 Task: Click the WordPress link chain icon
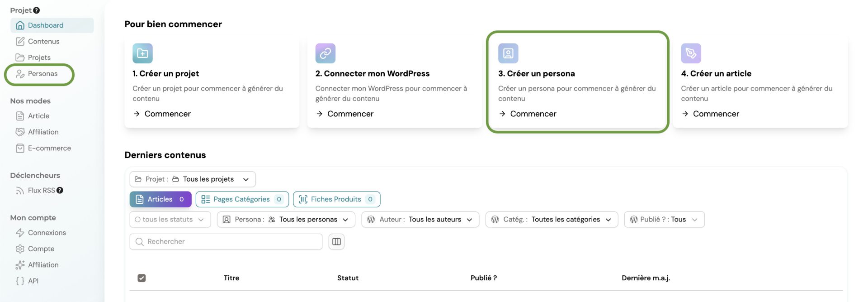tap(325, 53)
